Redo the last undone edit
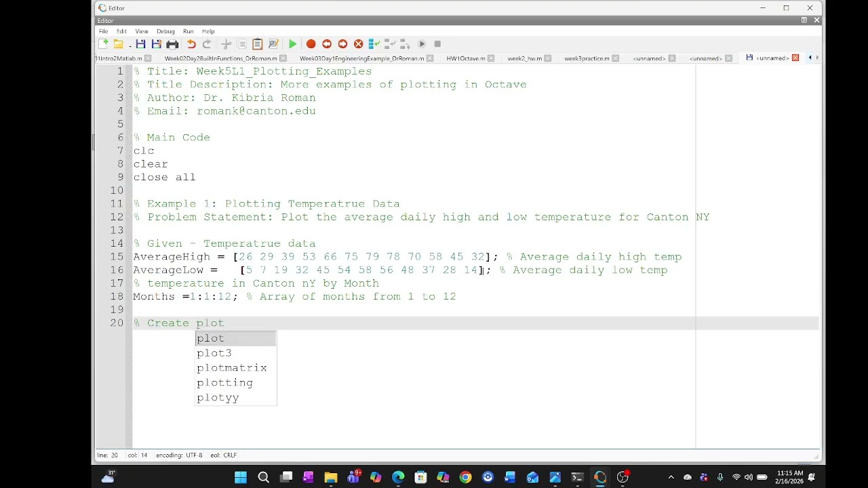Image resolution: width=868 pixels, height=488 pixels. (207, 44)
